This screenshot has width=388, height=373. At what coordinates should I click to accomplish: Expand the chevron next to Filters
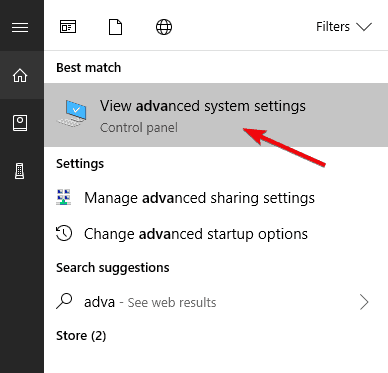coord(364,27)
